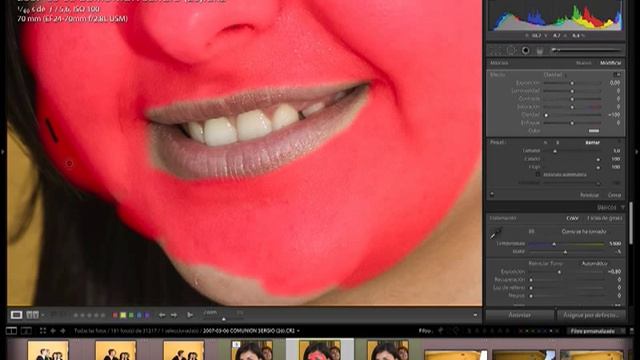Open main window display icon
Screen dimensions: 640x360
click(x=11, y=331)
